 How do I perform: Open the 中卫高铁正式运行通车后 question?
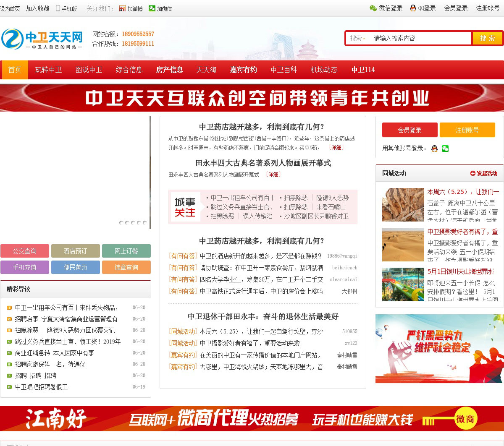pos(262,291)
